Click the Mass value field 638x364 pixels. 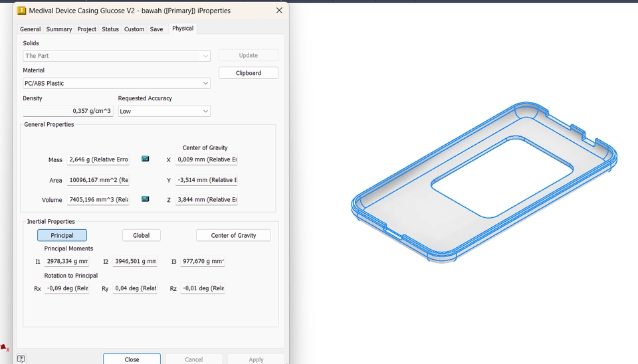click(x=98, y=159)
